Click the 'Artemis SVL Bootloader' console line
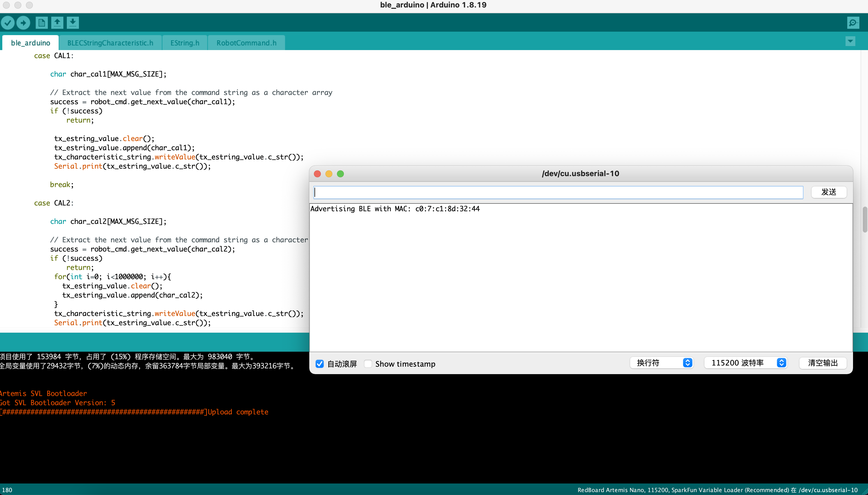868x495 pixels. pos(43,393)
